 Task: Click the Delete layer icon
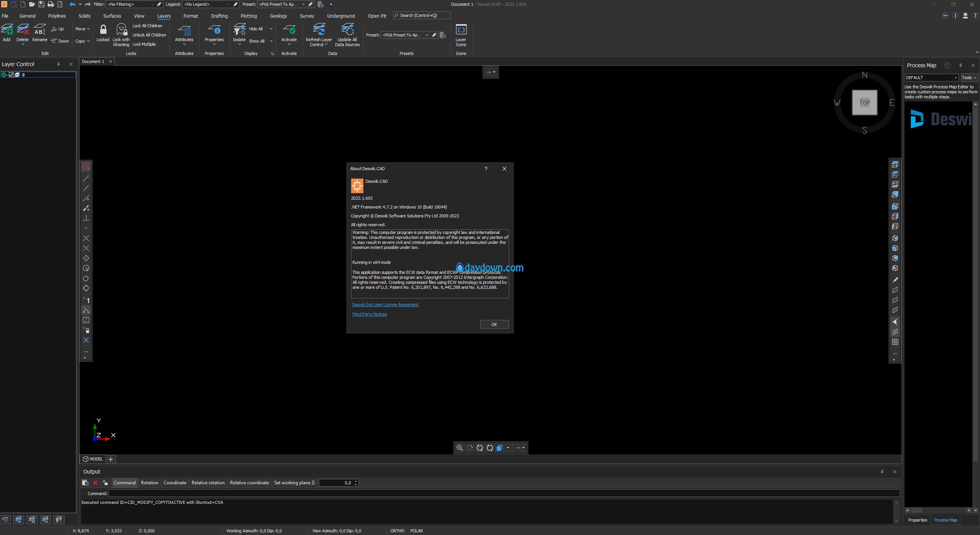coord(23,30)
